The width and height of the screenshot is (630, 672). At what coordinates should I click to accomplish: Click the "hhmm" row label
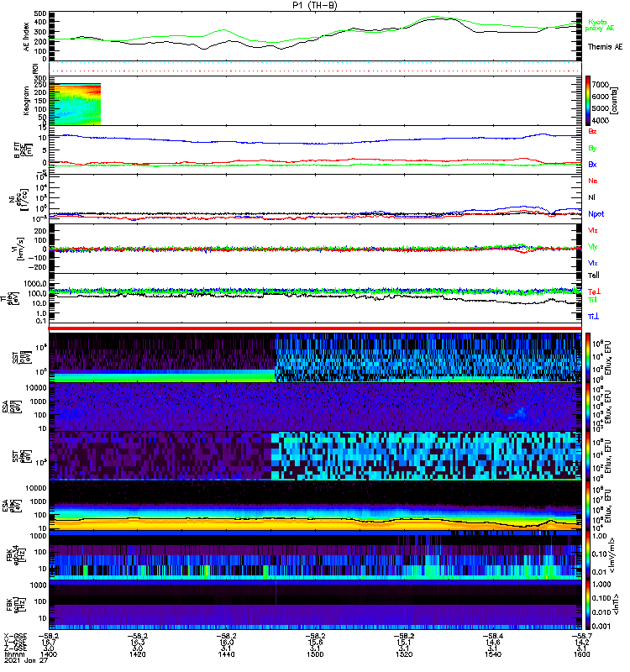click(14, 654)
